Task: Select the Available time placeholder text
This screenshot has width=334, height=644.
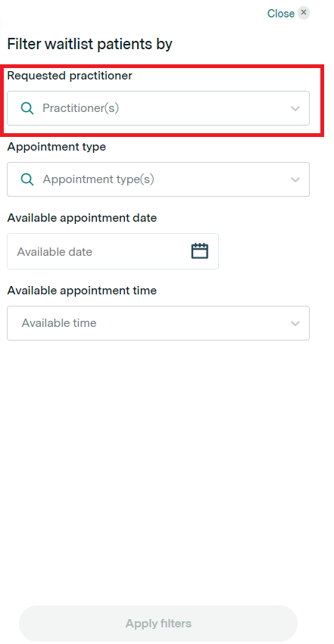Action: (x=59, y=323)
